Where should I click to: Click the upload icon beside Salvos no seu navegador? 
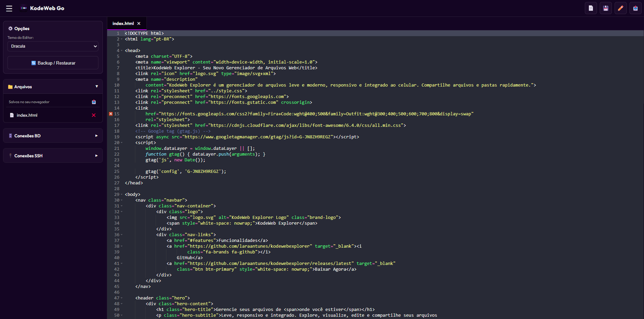pos(94,102)
